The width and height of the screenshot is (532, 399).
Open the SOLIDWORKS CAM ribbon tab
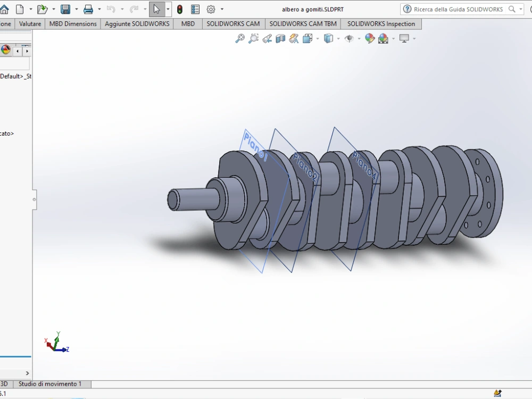tap(233, 23)
